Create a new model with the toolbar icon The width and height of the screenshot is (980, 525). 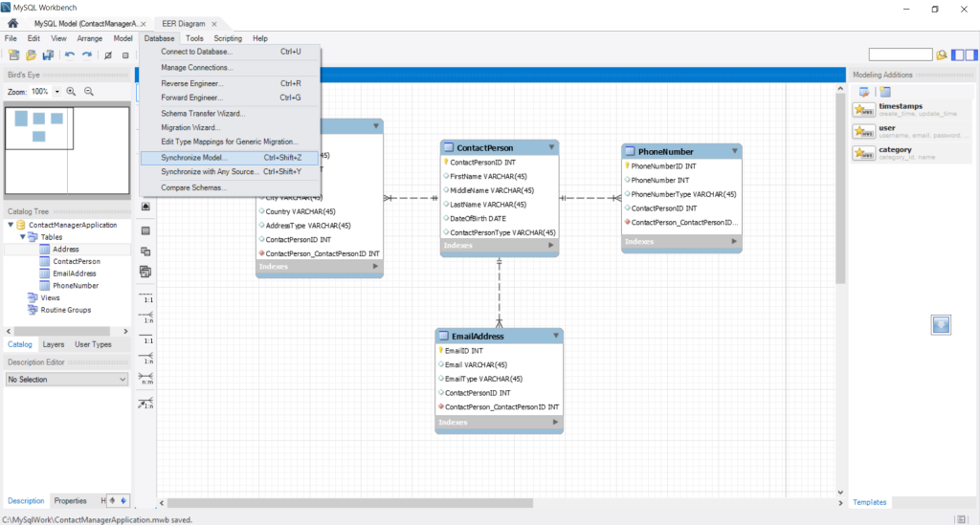pyautogui.click(x=13, y=55)
